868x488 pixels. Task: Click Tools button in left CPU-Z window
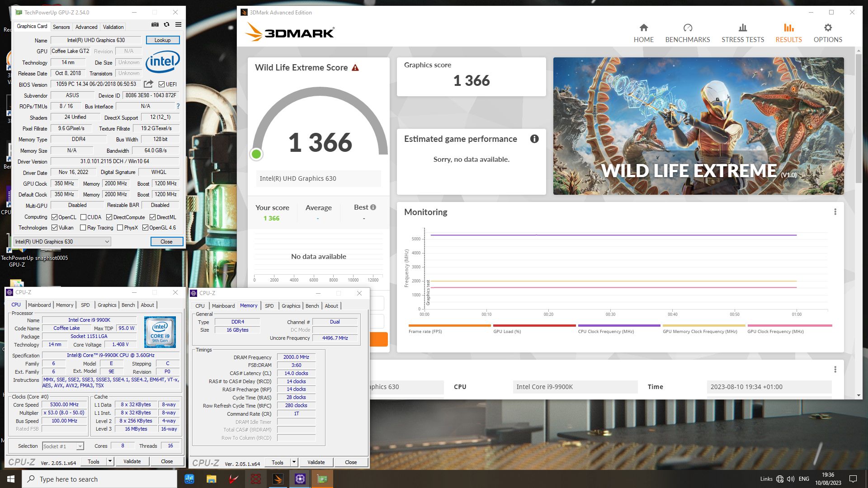[x=94, y=461]
